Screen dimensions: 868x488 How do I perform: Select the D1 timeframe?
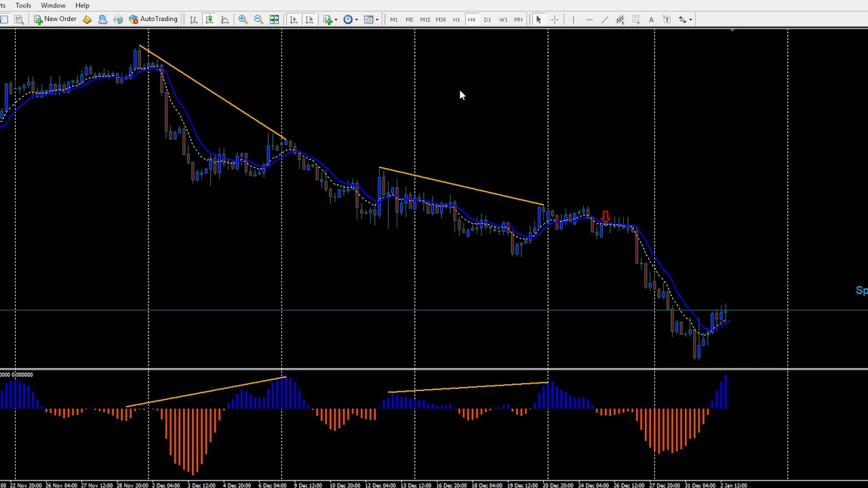(488, 19)
